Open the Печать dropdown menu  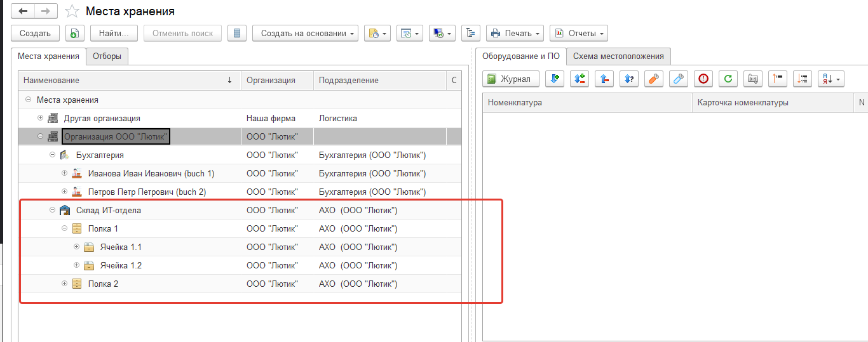click(x=515, y=33)
